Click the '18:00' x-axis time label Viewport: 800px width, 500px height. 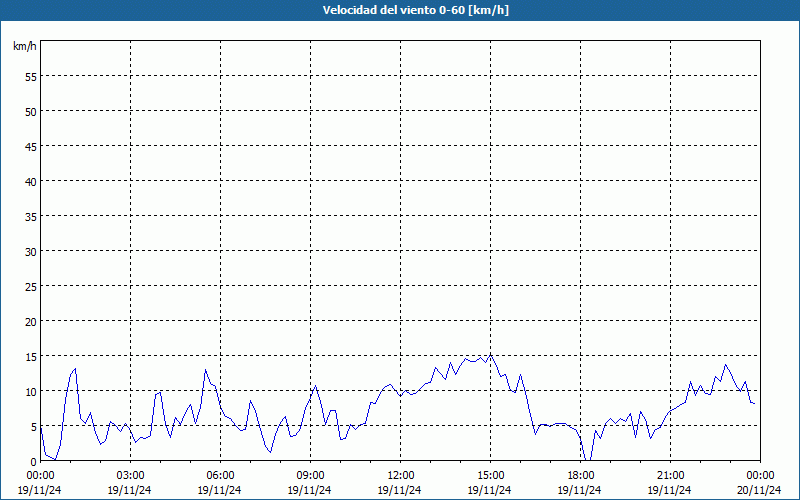pyautogui.click(x=580, y=476)
